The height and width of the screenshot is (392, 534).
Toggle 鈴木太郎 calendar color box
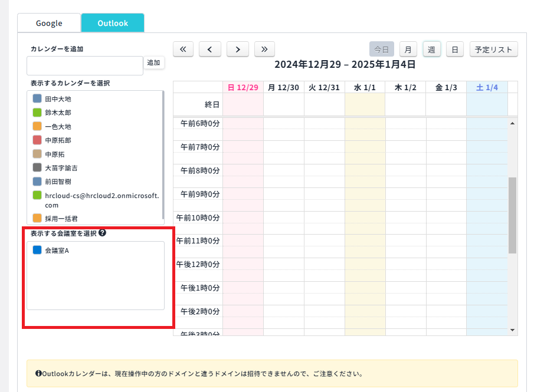(38, 113)
